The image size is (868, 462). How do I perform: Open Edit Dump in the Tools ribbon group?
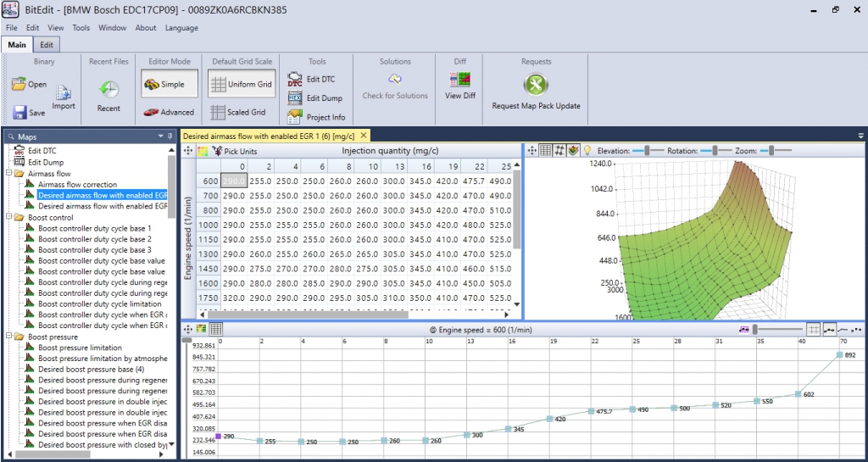coord(295,98)
